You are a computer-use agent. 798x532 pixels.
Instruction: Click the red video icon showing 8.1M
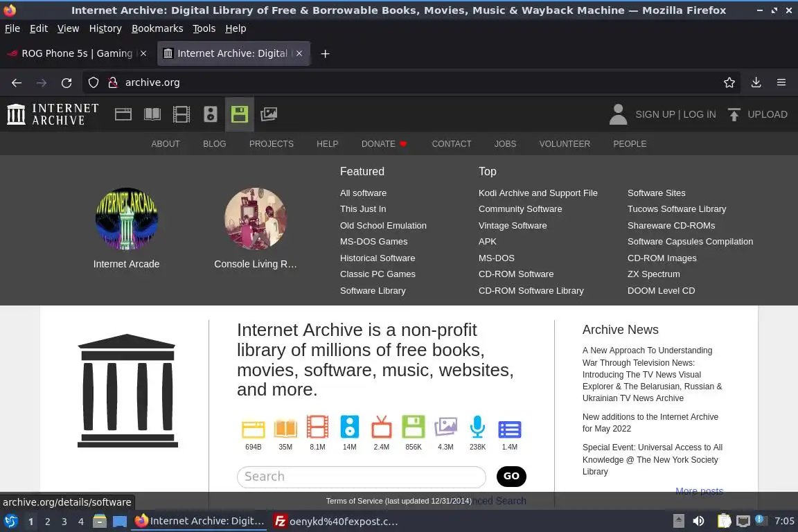pos(317,427)
